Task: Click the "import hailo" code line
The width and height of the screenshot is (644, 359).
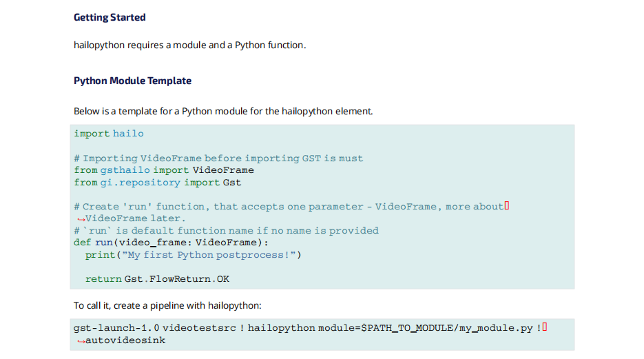Action: click(109, 133)
